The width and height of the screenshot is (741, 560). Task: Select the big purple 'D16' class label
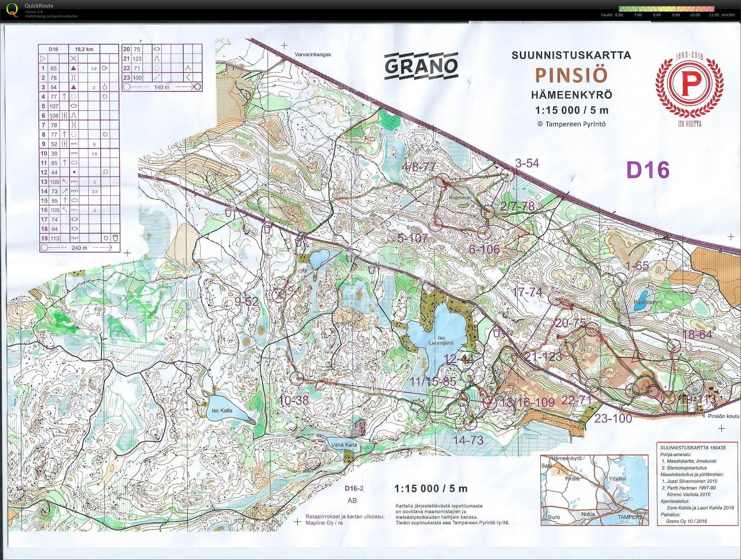[x=648, y=170]
